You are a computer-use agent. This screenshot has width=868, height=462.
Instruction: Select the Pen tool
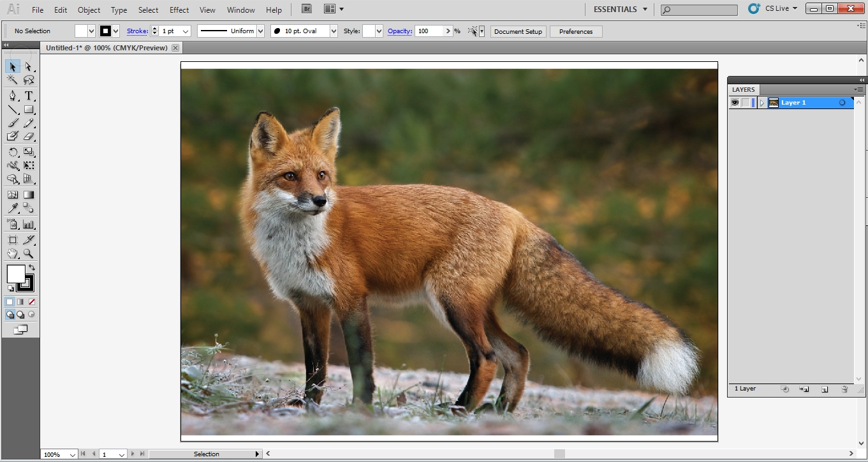tap(12, 96)
